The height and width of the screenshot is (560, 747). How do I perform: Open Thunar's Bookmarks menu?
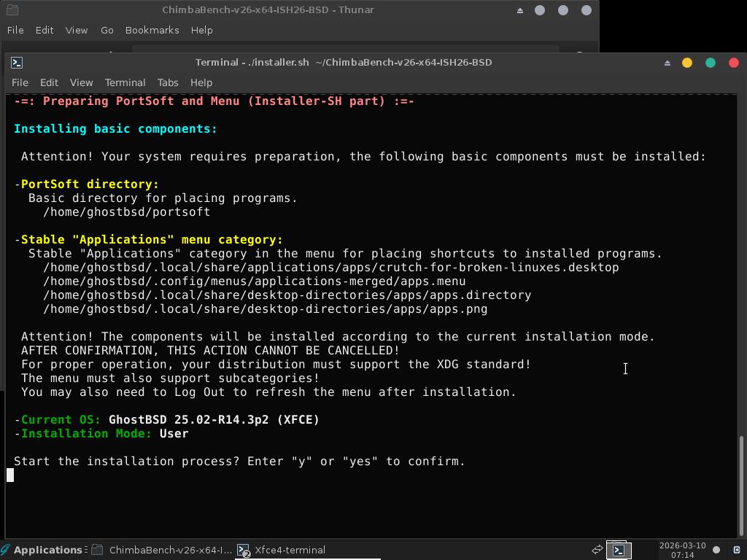tap(152, 30)
